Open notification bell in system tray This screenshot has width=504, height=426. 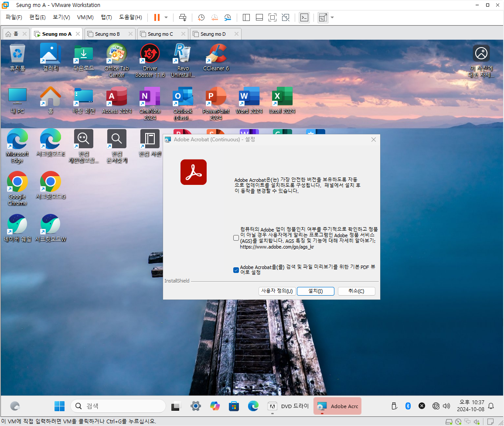491,406
